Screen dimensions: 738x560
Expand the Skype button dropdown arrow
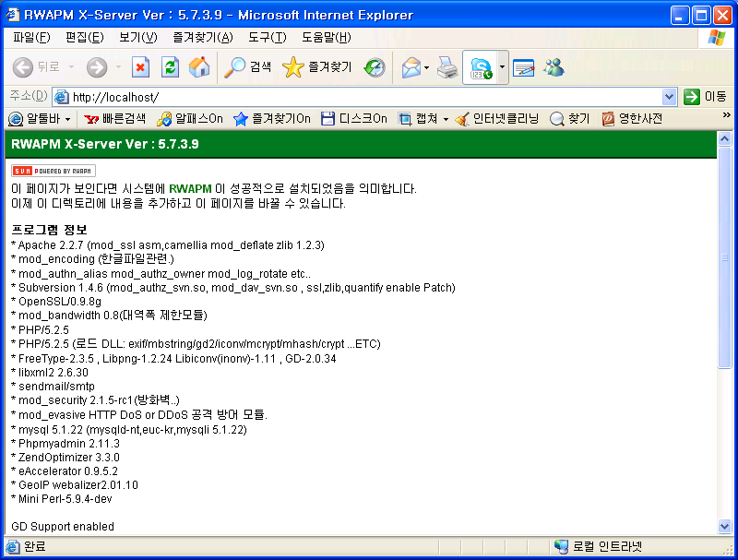tap(502, 67)
